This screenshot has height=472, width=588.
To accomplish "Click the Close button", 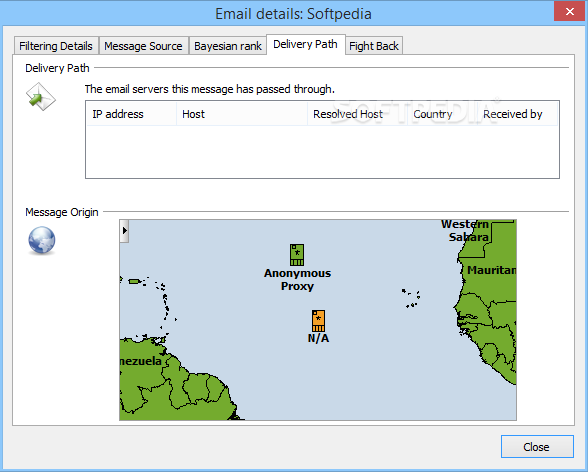I will pyautogui.click(x=537, y=447).
